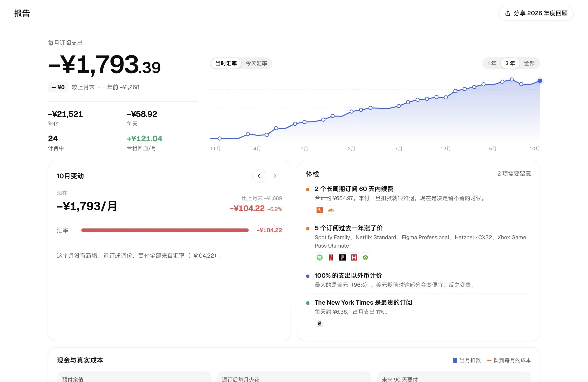Click the 一年前 -¥1,268 comparison text
The height and width of the screenshot is (382, 588).
pyautogui.click(x=120, y=87)
